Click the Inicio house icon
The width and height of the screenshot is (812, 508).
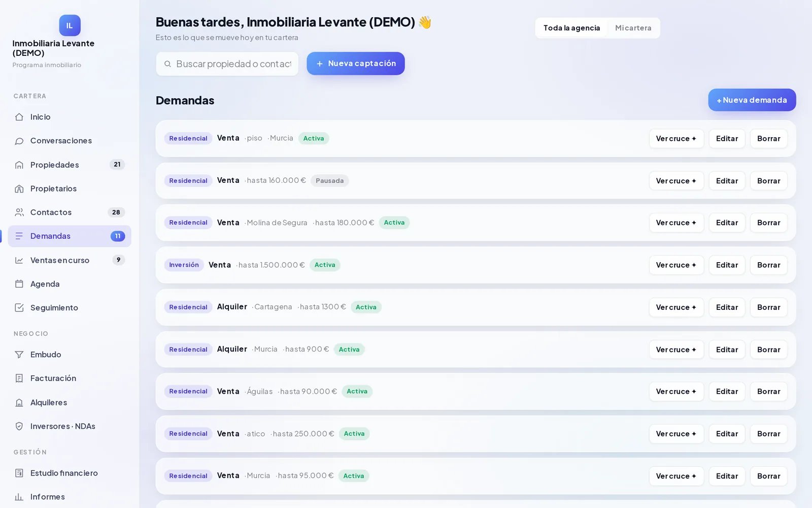[x=19, y=117]
